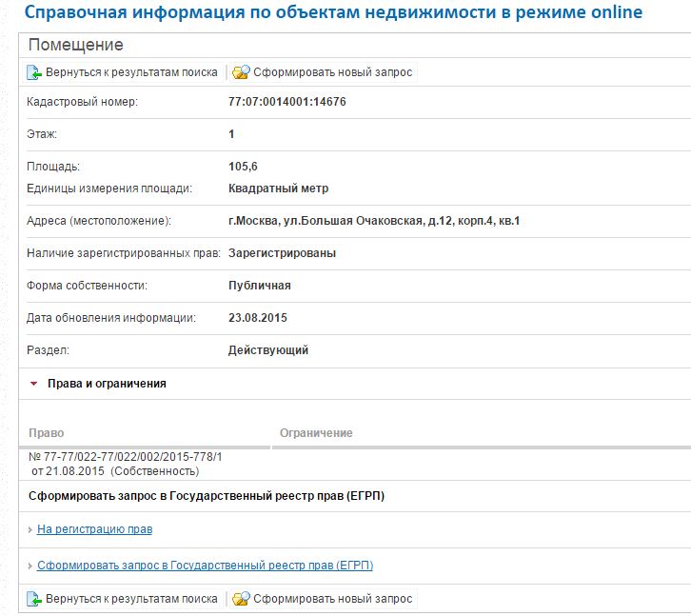Select the 'Право' column header
Screen dimensions: 691x616
(x=47, y=433)
